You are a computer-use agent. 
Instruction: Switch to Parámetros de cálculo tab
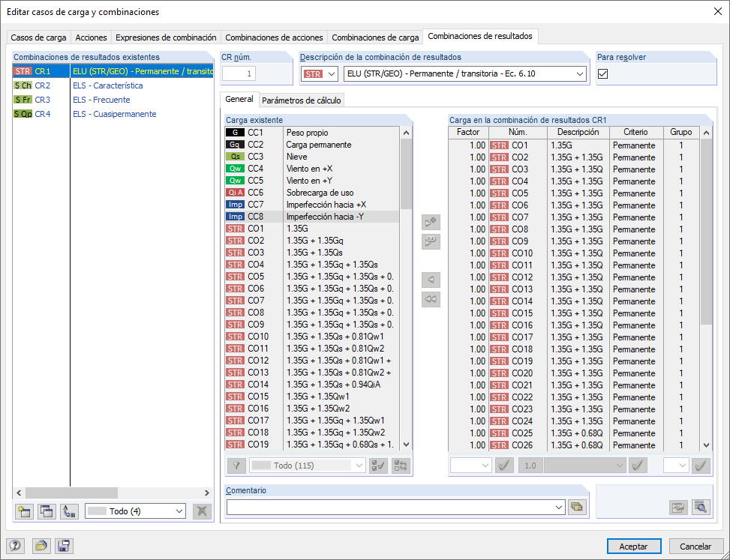[301, 100]
